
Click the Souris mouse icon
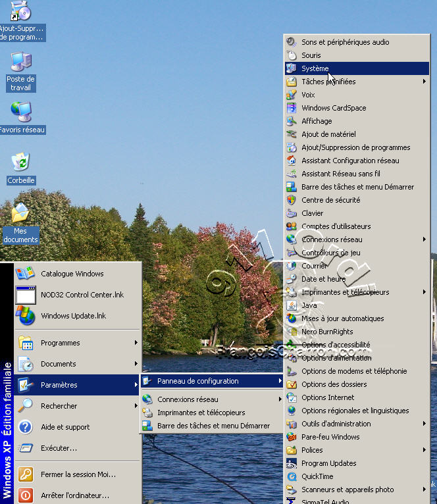coord(292,55)
